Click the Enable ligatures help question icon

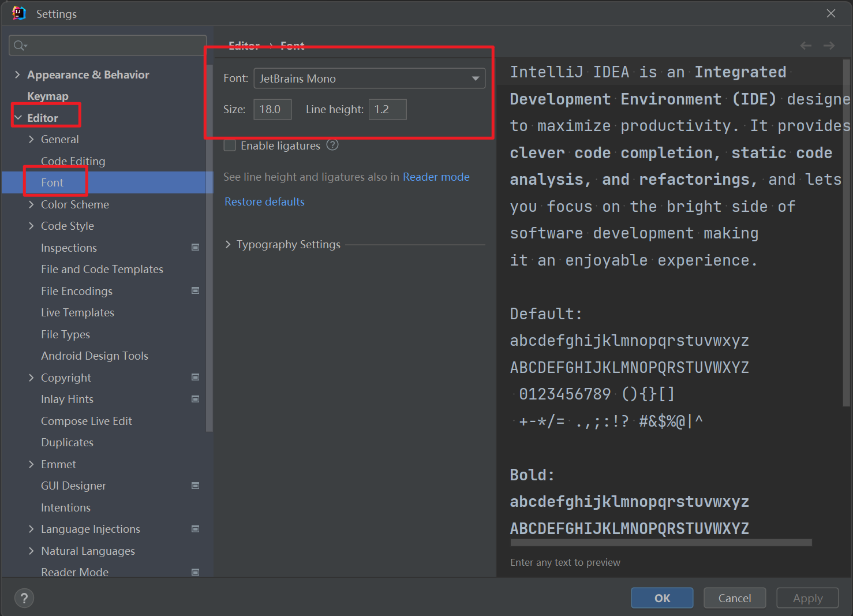click(x=332, y=145)
